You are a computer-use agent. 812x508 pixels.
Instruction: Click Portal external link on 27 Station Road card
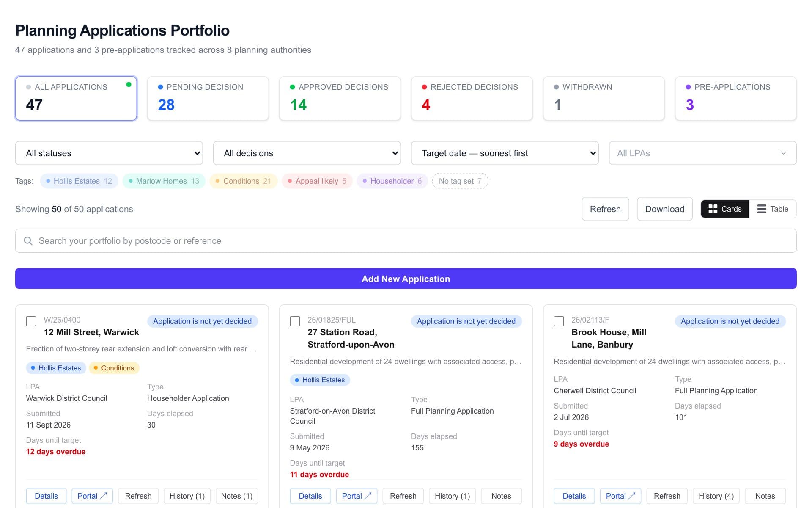[357, 496]
